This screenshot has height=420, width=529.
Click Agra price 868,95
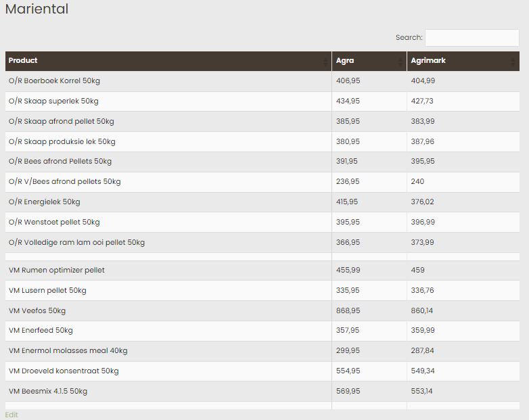click(x=348, y=310)
